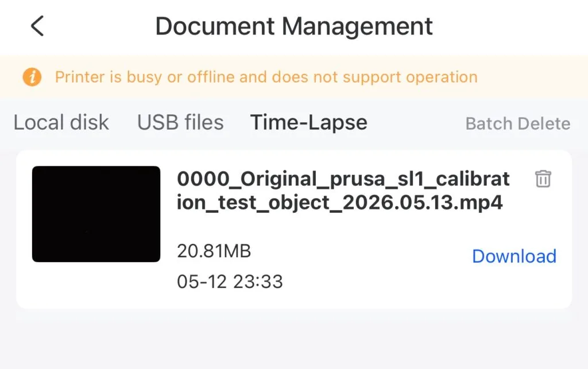Delete the calibration video with trash icon
588x369 pixels.
[543, 178]
